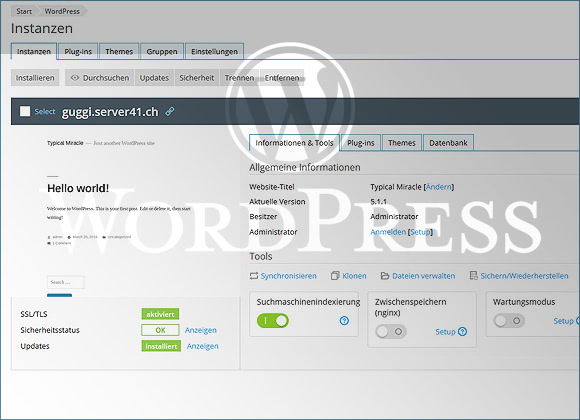Click Anzeigen next to Updates
This screenshot has height=420, width=580.
tap(203, 346)
